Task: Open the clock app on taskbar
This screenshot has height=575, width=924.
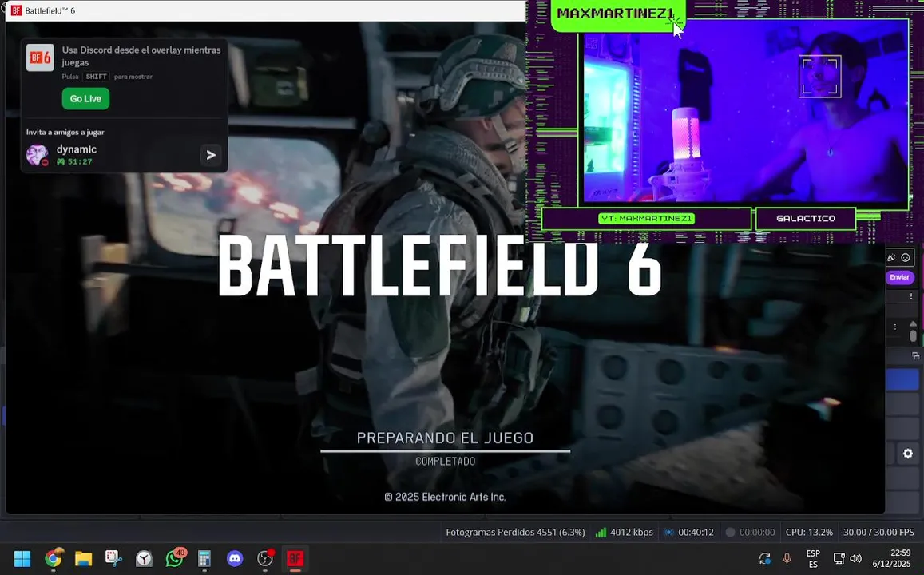Action: 144,558
